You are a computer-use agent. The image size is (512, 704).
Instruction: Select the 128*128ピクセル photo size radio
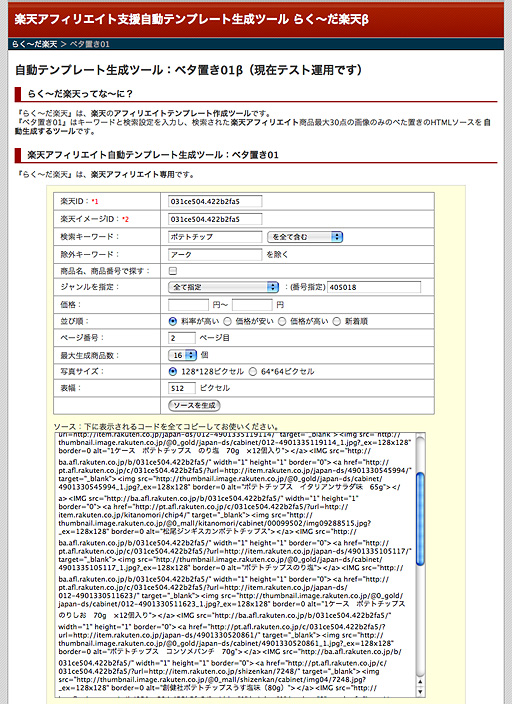pos(172,372)
